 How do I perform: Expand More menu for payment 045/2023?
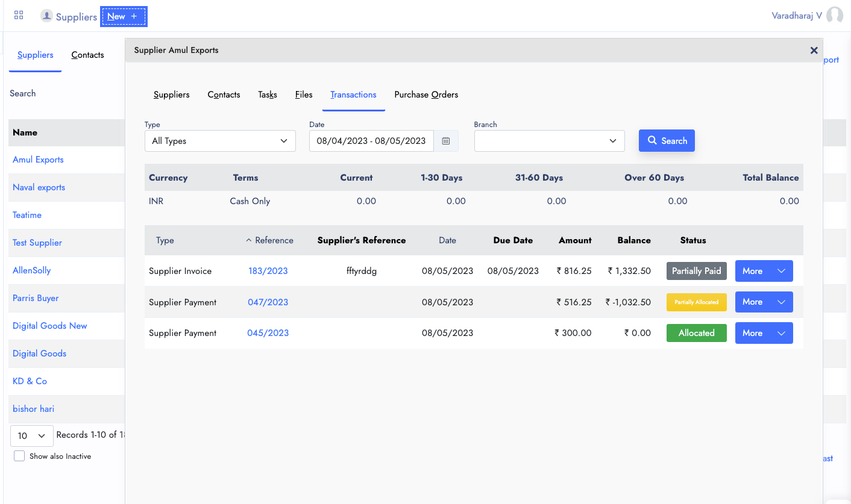coord(764,333)
